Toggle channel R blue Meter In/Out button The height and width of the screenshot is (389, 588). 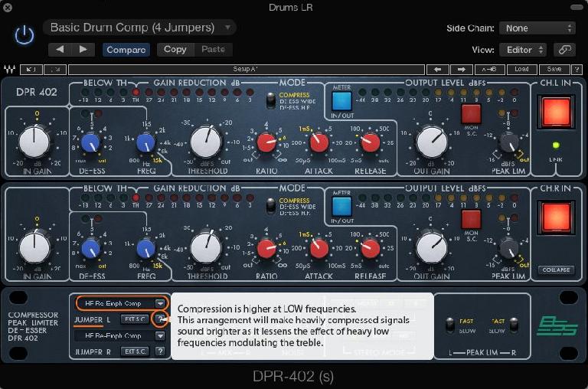click(x=341, y=207)
